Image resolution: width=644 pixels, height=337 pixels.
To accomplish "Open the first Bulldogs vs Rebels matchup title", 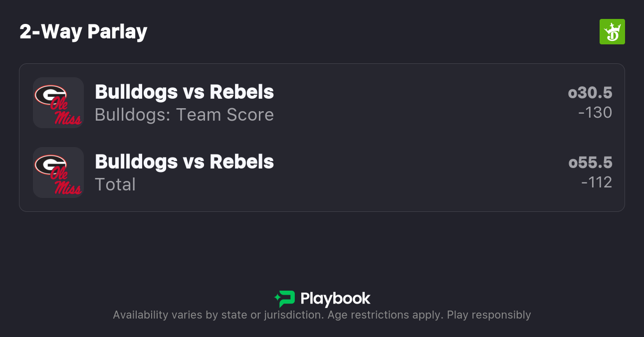I will click(184, 92).
